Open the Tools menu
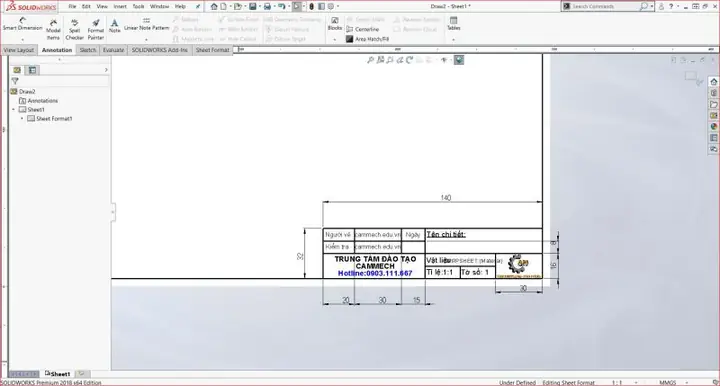720x386 pixels. tap(138, 6)
